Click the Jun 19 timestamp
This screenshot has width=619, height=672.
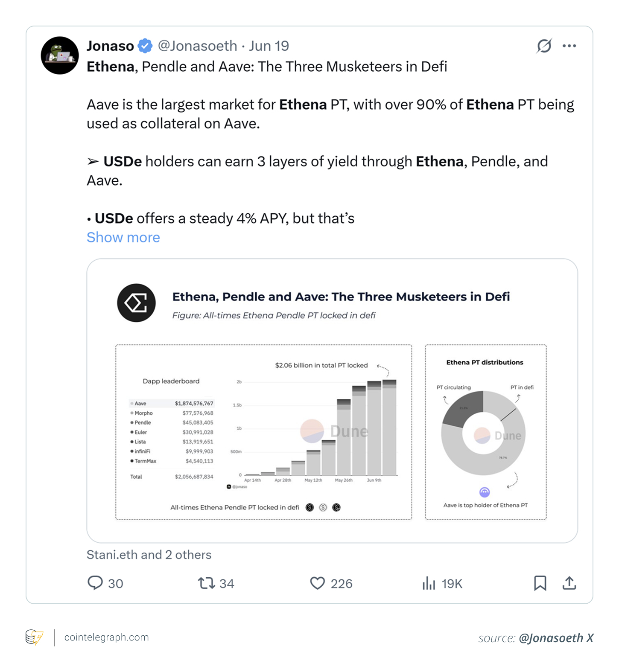(x=269, y=46)
